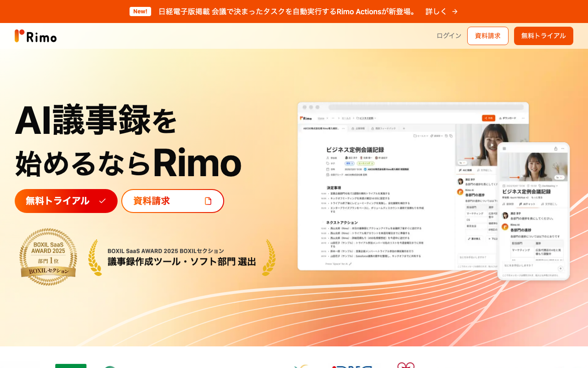Click the mobile app mockup image
588x368 pixels.
pyautogui.click(x=534, y=211)
